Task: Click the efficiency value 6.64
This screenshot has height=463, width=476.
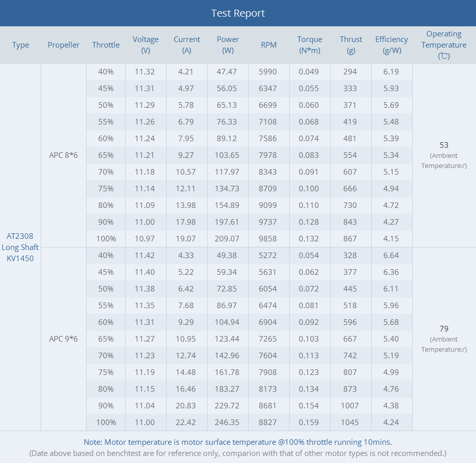Action: coord(391,255)
